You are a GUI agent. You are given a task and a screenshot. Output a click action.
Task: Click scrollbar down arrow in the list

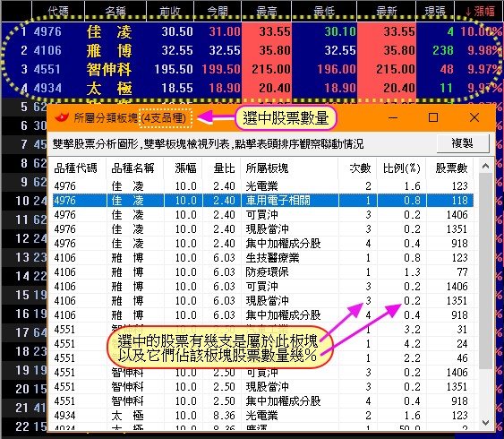[x=486, y=422]
